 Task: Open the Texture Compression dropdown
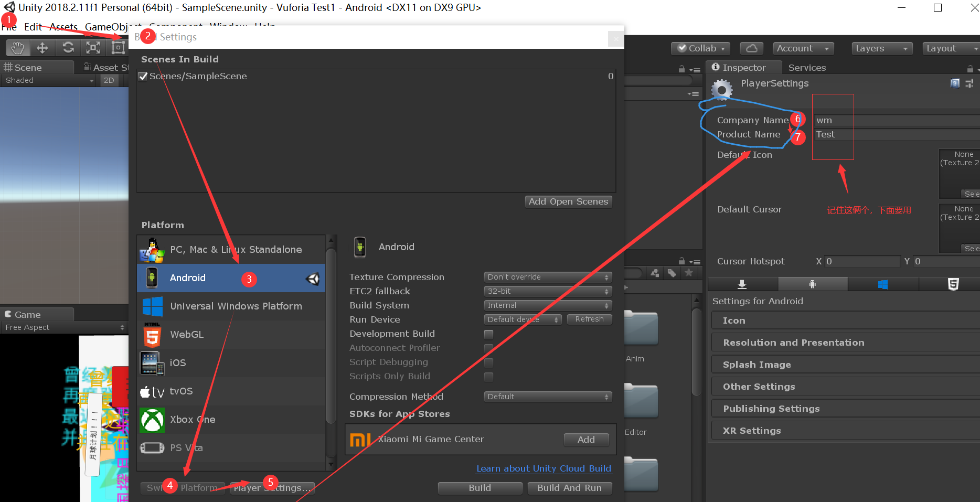[547, 277]
